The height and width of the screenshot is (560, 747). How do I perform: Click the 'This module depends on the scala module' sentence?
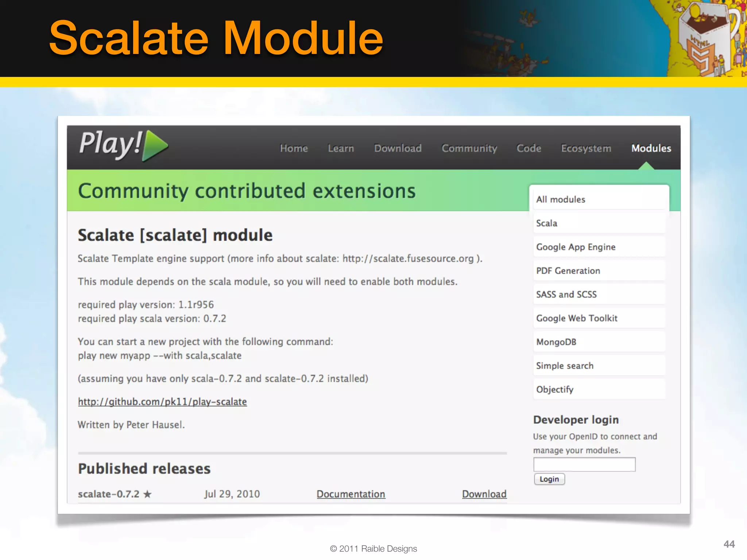pos(268,282)
